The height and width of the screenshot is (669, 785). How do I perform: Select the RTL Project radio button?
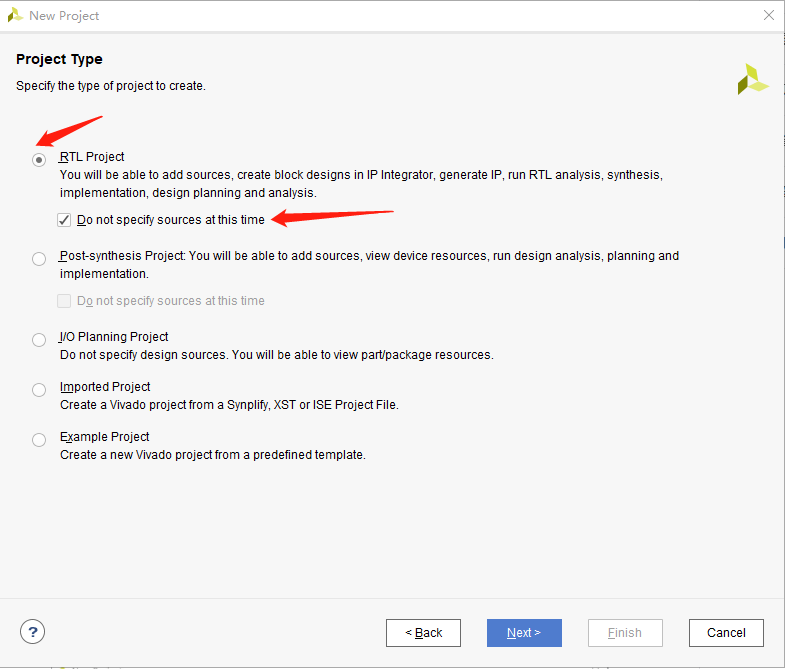tap(39, 160)
